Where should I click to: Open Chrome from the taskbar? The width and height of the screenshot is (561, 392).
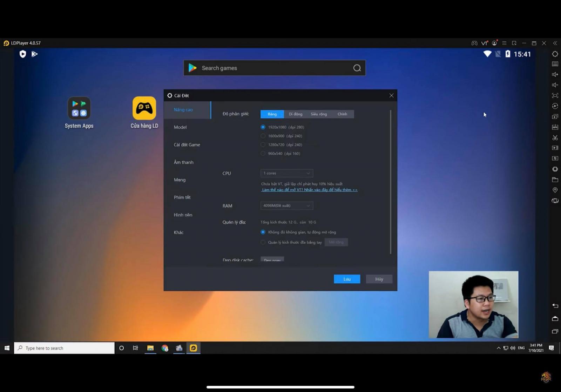(165, 348)
